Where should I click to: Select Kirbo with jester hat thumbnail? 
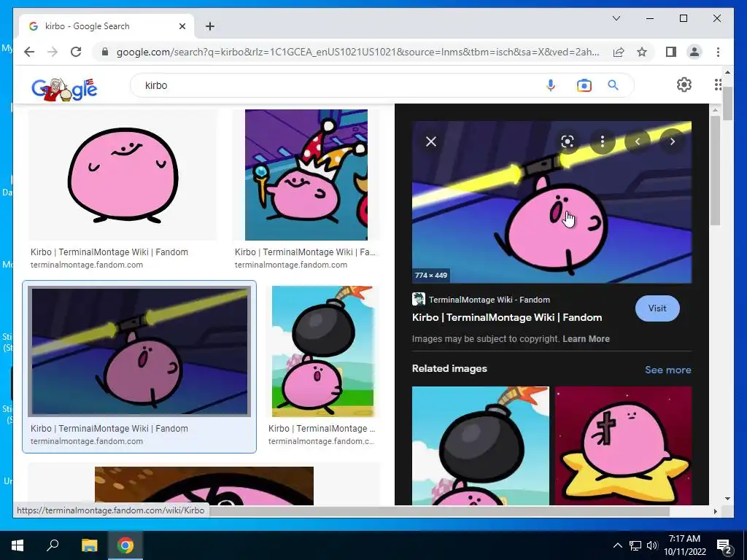point(306,175)
